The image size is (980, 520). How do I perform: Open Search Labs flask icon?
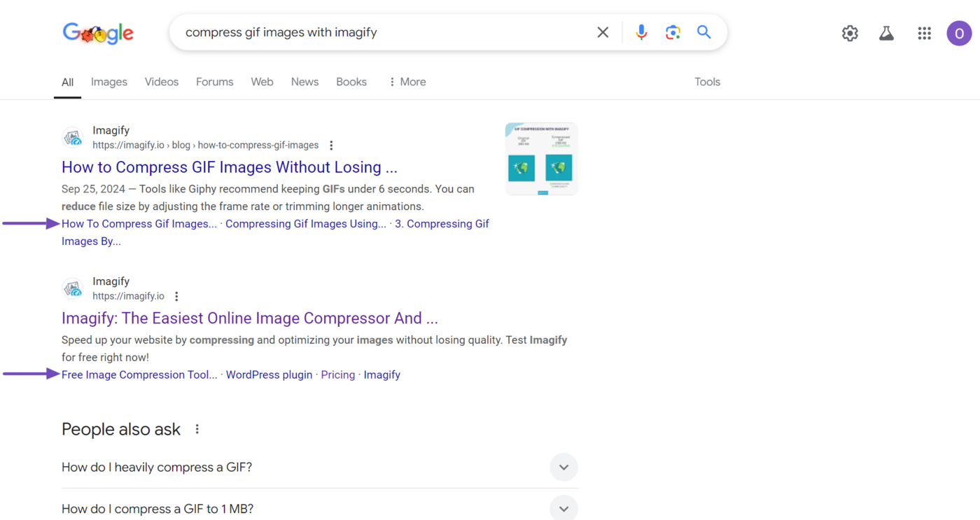tap(887, 33)
